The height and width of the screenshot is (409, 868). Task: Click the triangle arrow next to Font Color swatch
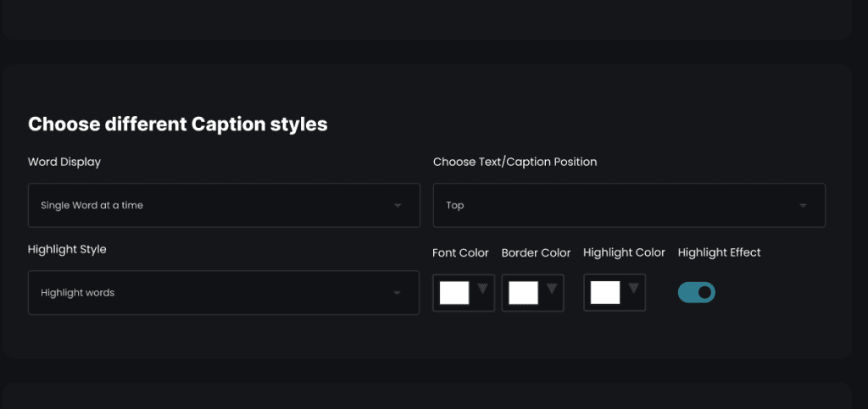click(482, 289)
